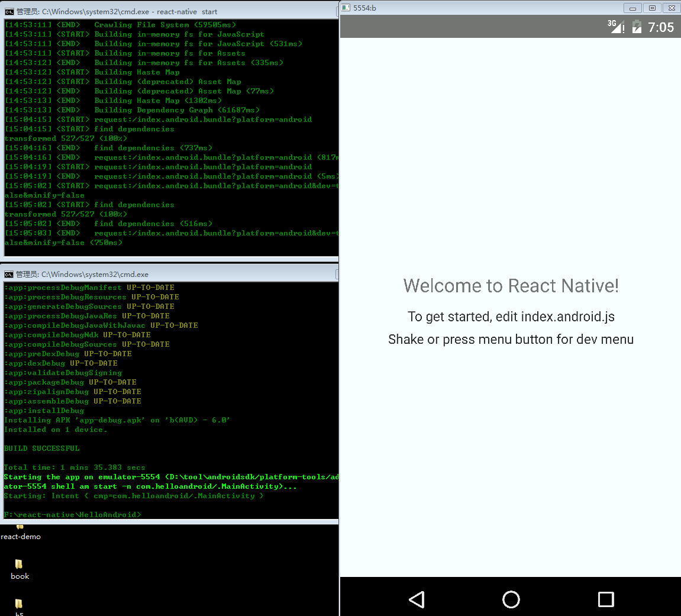Click the emulator status bar clock 7:05
Viewport: 681px width, 616px height.
point(660,27)
